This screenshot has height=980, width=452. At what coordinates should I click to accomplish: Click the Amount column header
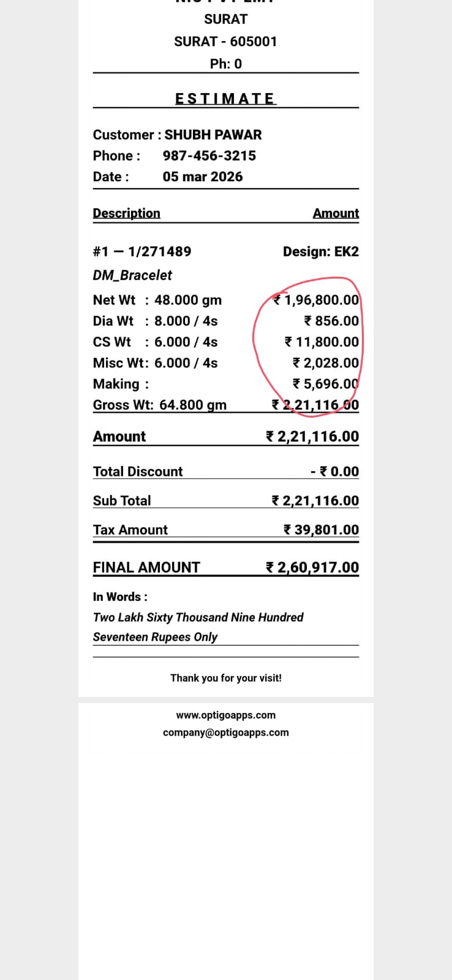click(336, 213)
